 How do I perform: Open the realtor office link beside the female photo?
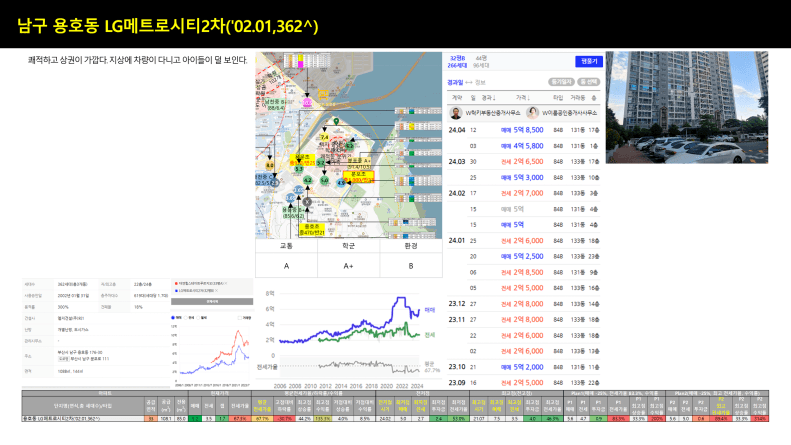pyautogui.click(x=570, y=113)
